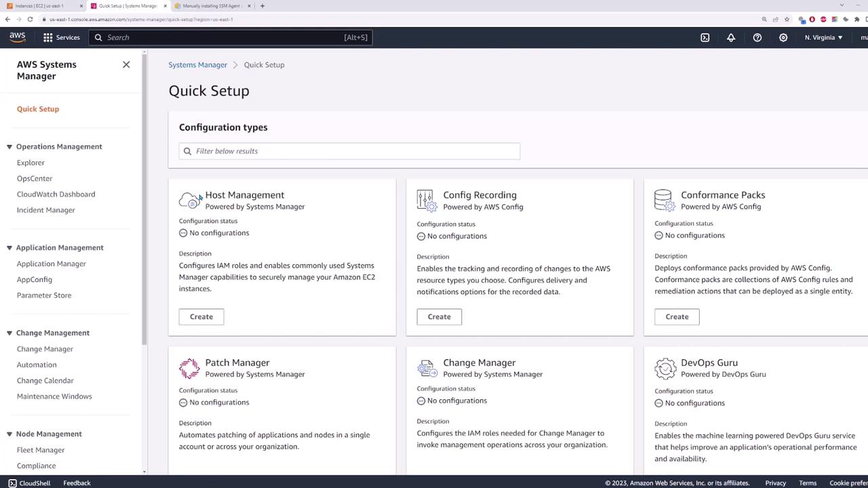Open AWS CloudShell icon in top bar
Image resolution: width=868 pixels, height=488 pixels.
click(x=705, y=37)
